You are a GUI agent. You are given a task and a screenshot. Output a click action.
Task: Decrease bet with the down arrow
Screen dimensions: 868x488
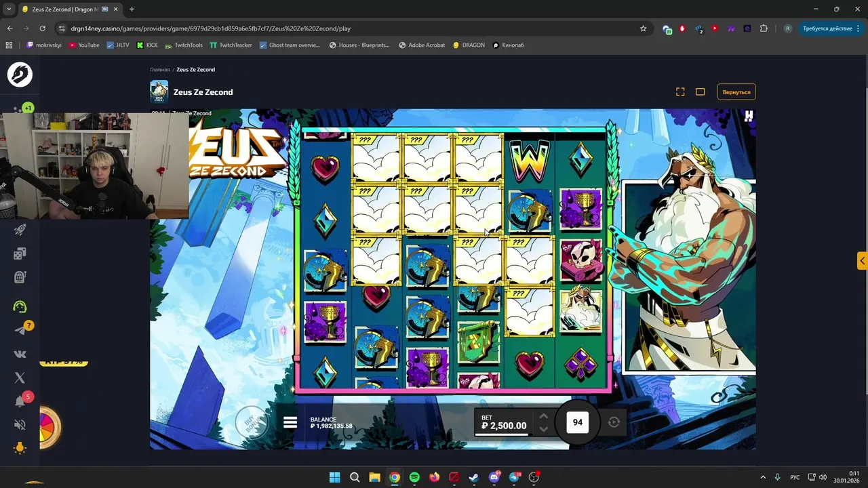[543, 429]
